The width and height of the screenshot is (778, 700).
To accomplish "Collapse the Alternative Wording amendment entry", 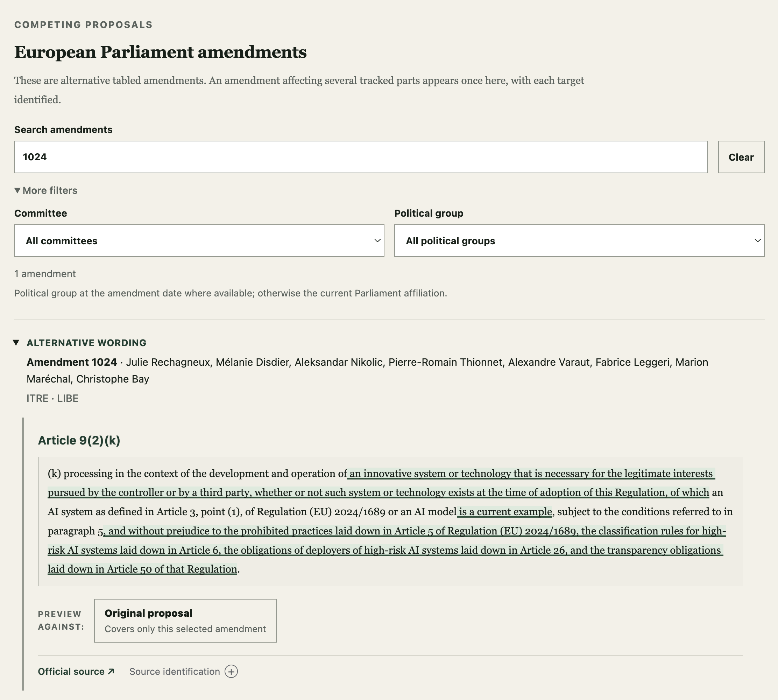I will coord(16,342).
